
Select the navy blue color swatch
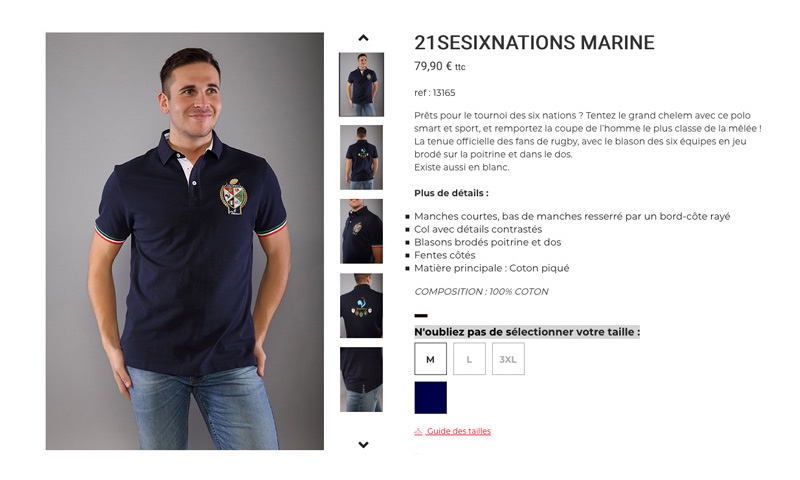pyautogui.click(x=431, y=397)
